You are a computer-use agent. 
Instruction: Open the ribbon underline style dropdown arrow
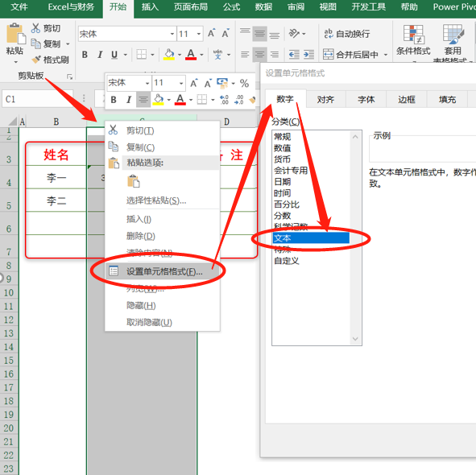click(125, 55)
